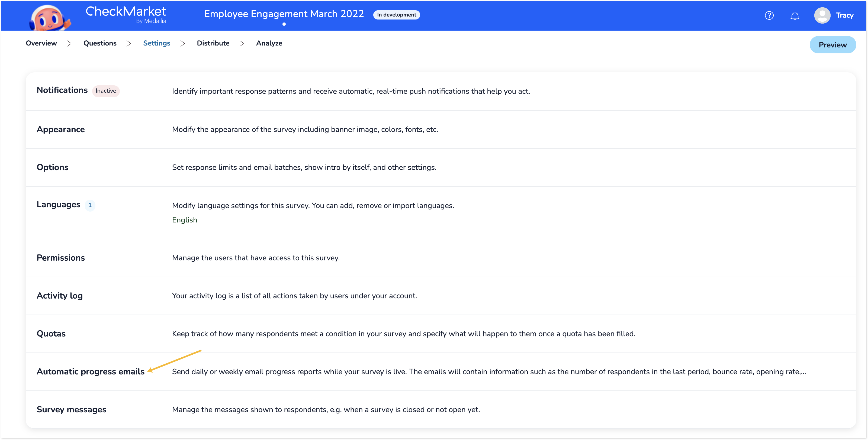Select the English language link
This screenshot has width=868, height=440.
(184, 220)
